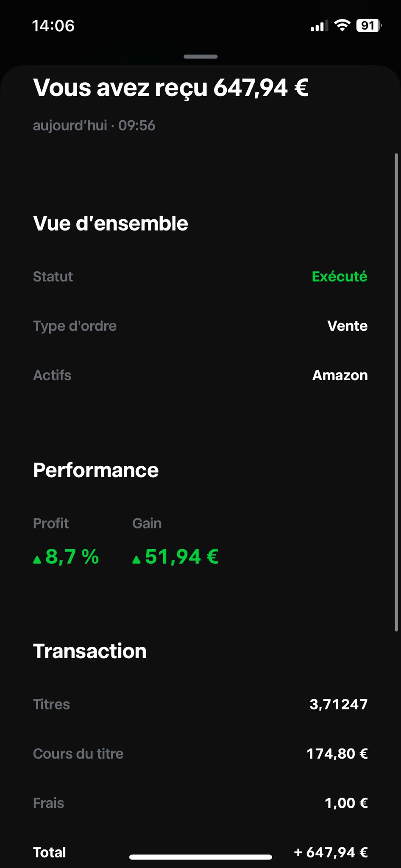The width and height of the screenshot is (401, 868).
Task: Tap the cellular signal strength icon
Action: (x=319, y=26)
